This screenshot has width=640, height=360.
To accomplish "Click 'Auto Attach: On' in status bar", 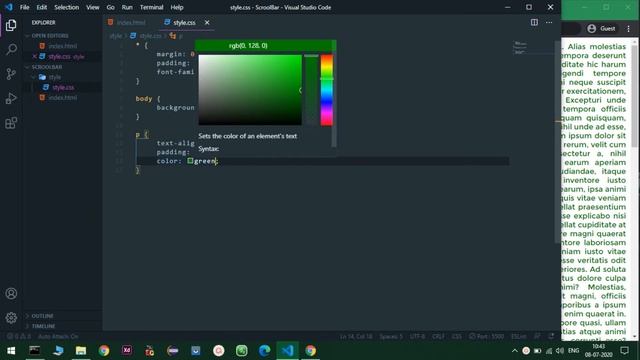I will (58, 336).
